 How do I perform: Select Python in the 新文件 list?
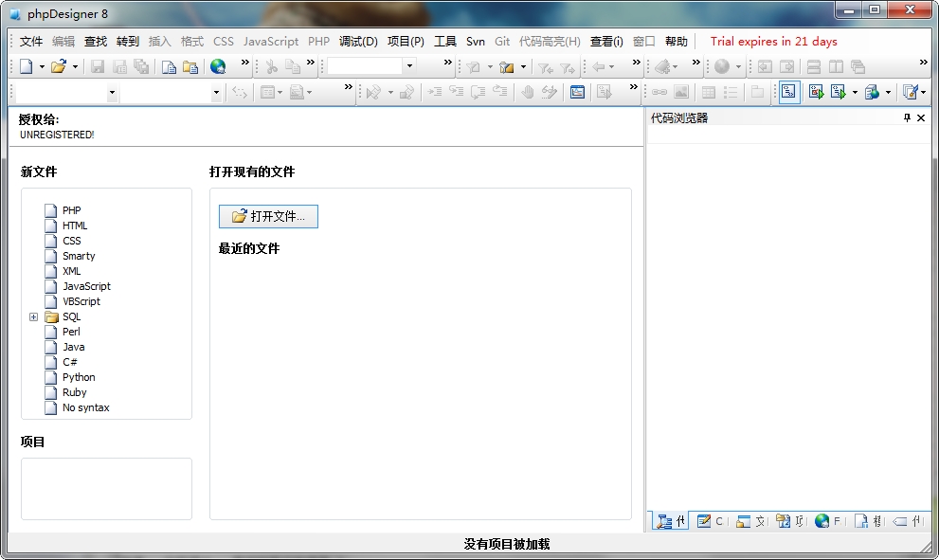pyautogui.click(x=81, y=377)
